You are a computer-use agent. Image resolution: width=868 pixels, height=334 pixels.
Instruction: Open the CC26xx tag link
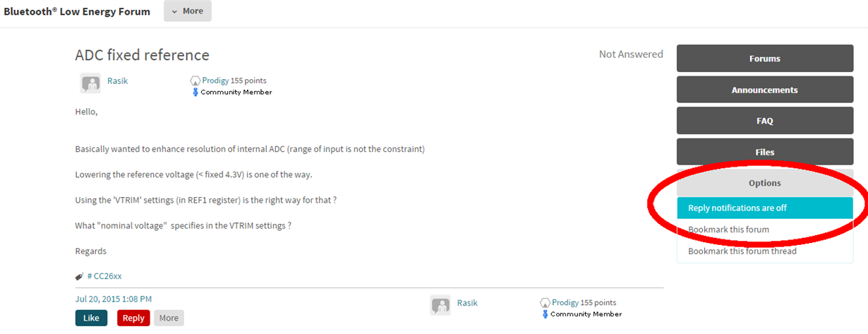coord(104,276)
